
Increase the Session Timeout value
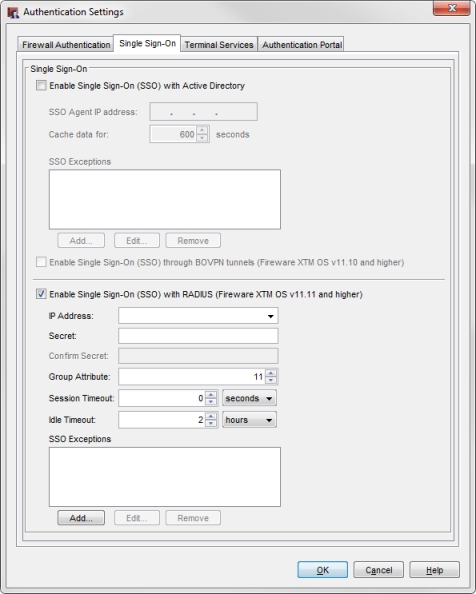click(211, 394)
